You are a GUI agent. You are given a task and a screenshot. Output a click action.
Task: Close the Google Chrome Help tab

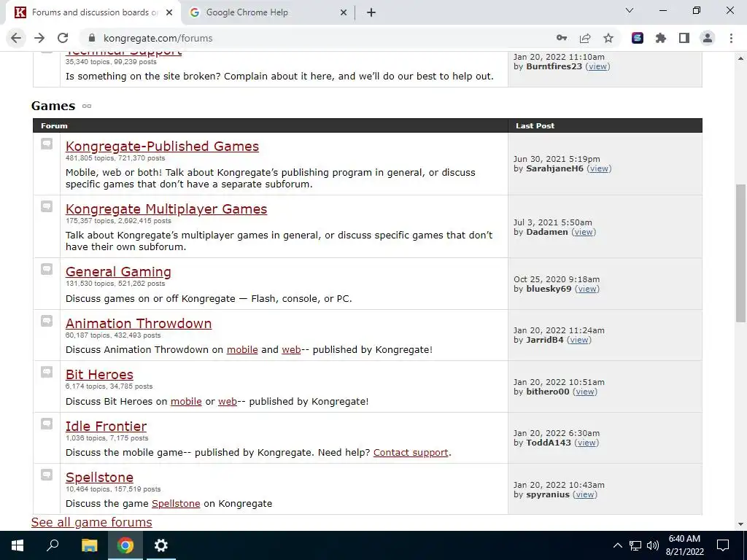point(344,13)
